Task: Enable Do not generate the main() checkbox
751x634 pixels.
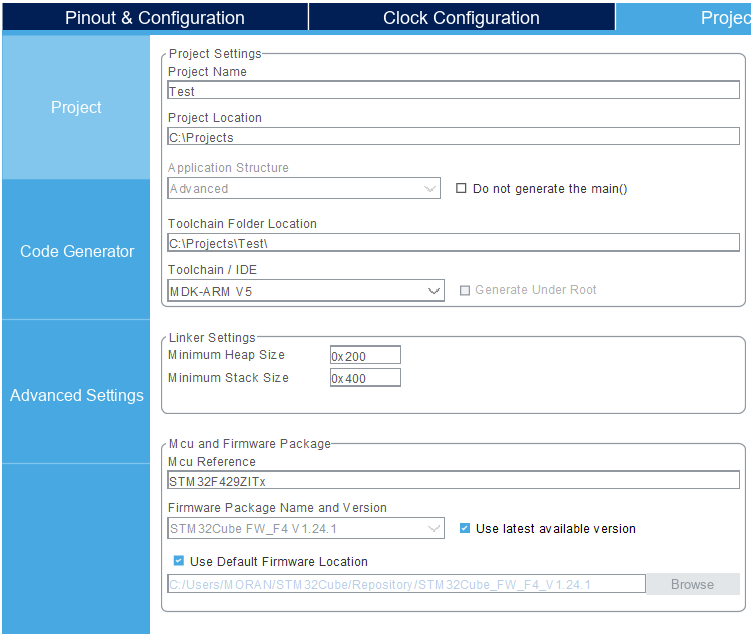Action: tap(462, 188)
